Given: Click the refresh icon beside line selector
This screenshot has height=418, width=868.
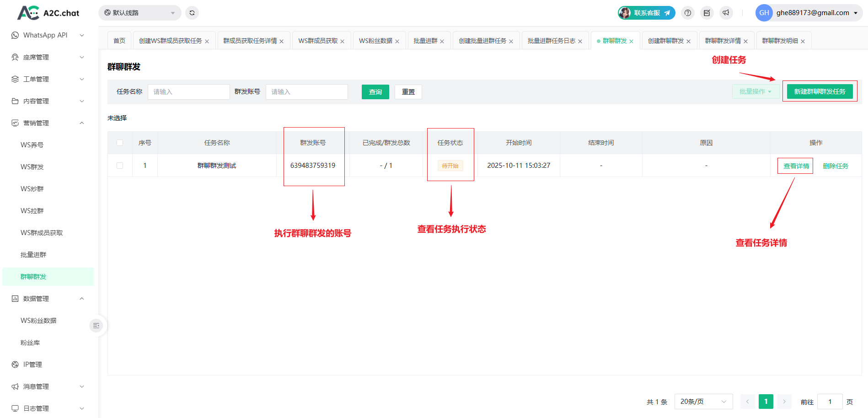Looking at the screenshot, I should point(192,13).
